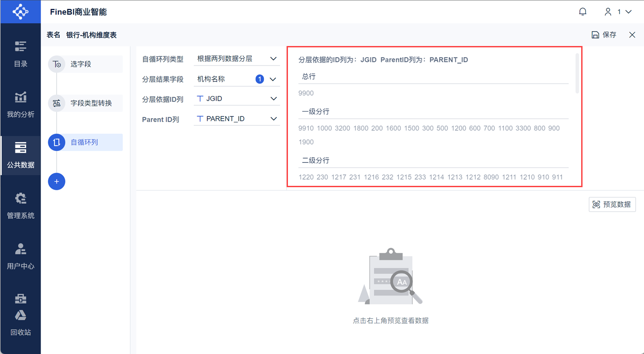Select 公共数据 in the sidebar

pyautogui.click(x=20, y=155)
